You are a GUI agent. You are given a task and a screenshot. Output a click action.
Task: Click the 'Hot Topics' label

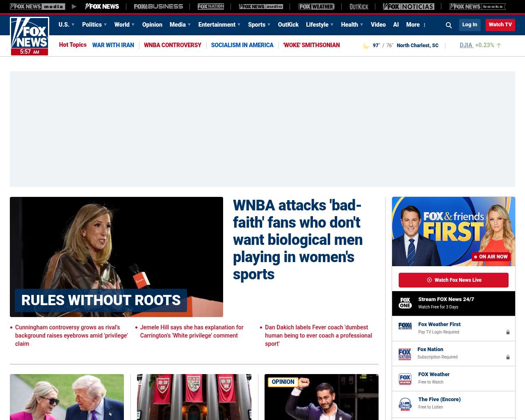pyautogui.click(x=73, y=45)
